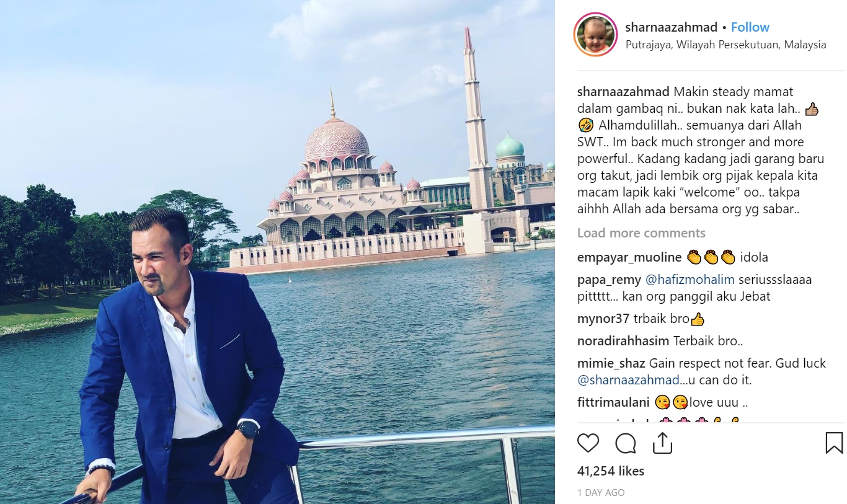Visit mimie_shaz's profile from the comments
847x504 pixels.
point(611,363)
